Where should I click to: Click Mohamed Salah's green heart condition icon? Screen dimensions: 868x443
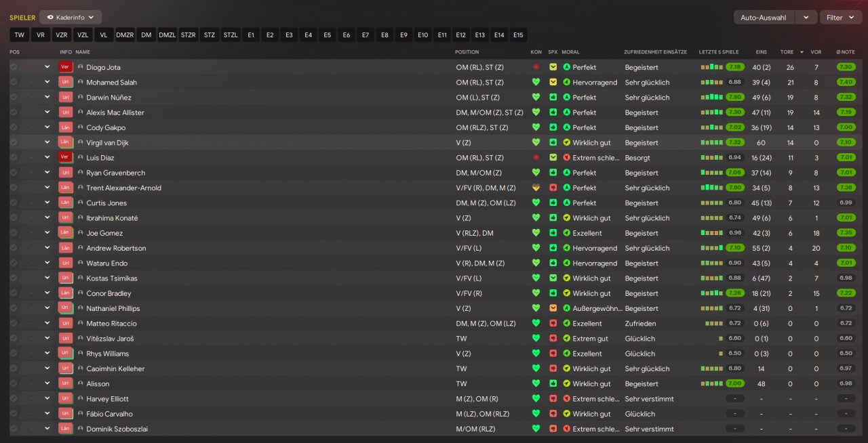coord(536,82)
